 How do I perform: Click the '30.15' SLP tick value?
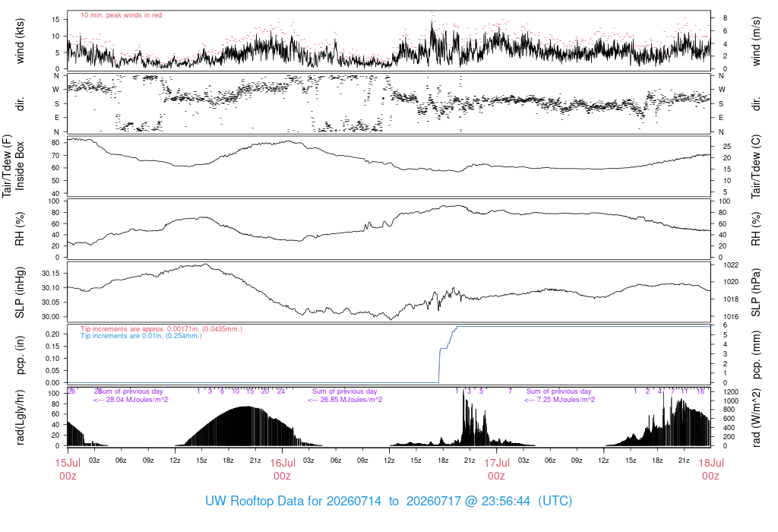click(x=50, y=274)
